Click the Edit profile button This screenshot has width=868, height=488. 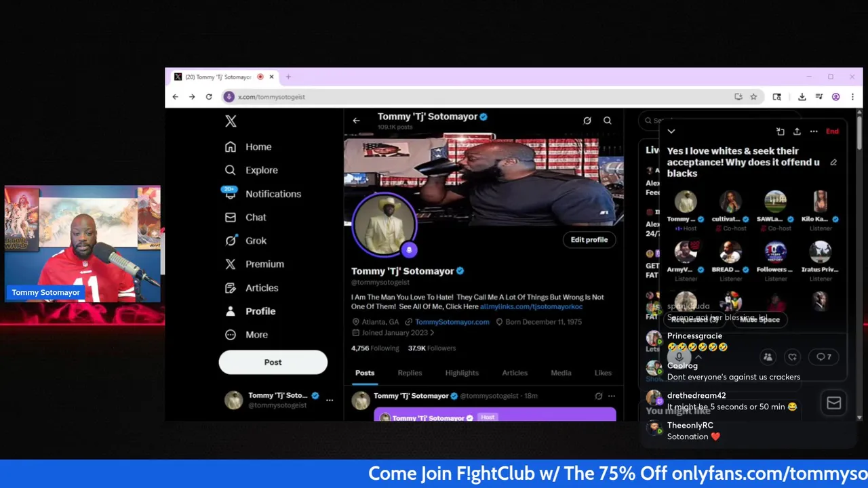(x=589, y=240)
